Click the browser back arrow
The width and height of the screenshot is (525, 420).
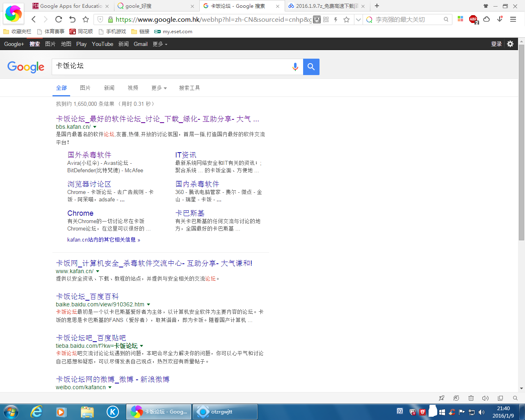coord(34,19)
